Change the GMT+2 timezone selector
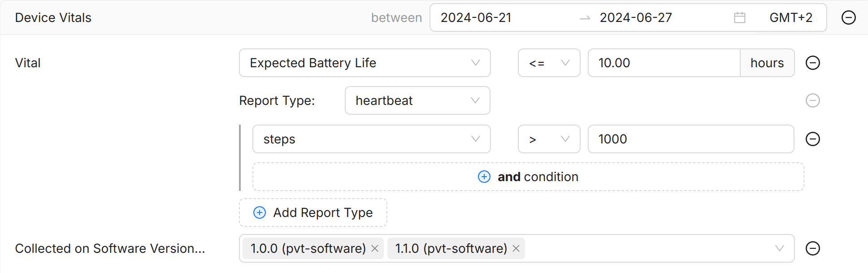This screenshot has width=868, height=273. (x=790, y=17)
